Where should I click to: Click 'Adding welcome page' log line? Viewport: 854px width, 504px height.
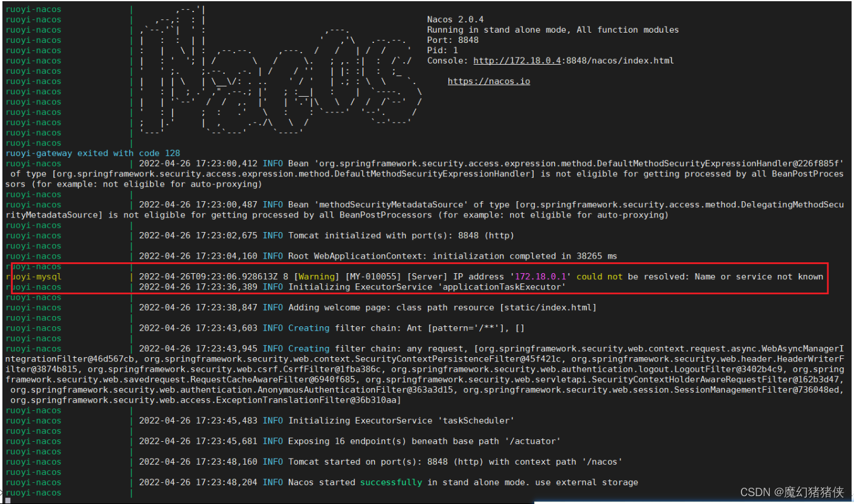367,308
